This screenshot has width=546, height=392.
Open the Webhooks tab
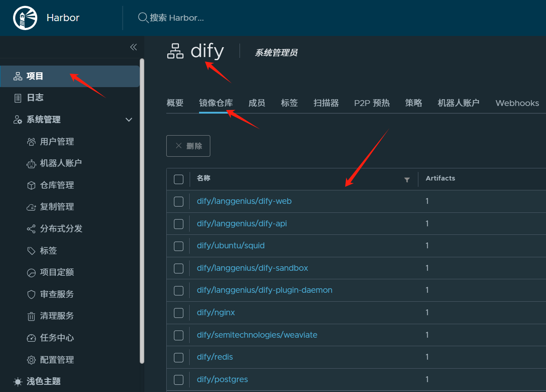[517, 103]
